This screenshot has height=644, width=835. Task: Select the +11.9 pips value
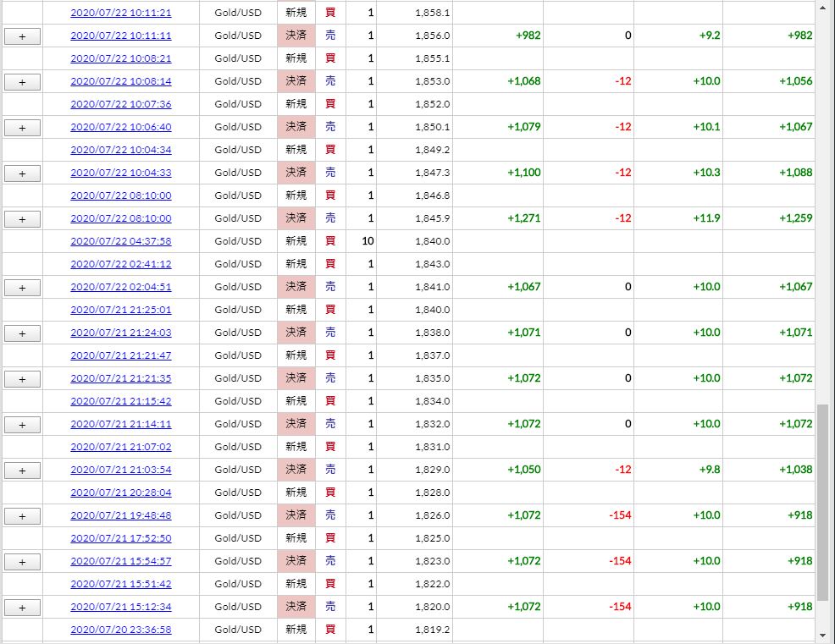coord(706,218)
